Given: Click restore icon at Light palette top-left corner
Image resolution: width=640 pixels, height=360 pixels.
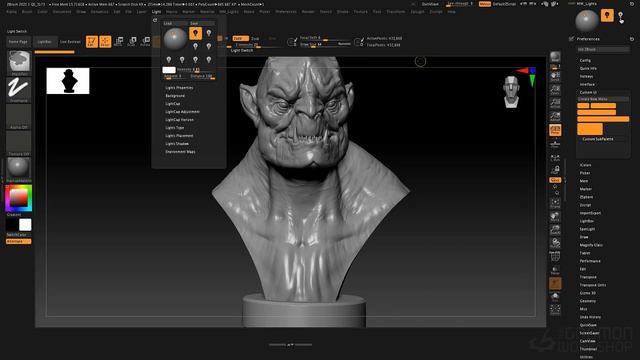Looking at the screenshot, I should 155,20.
